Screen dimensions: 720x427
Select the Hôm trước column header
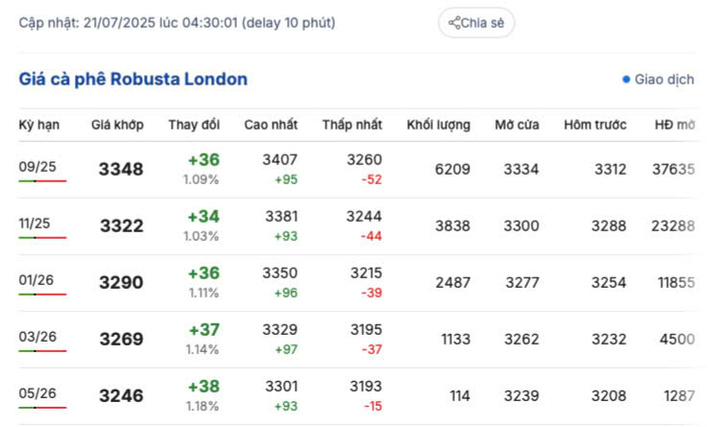(x=594, y=125)
